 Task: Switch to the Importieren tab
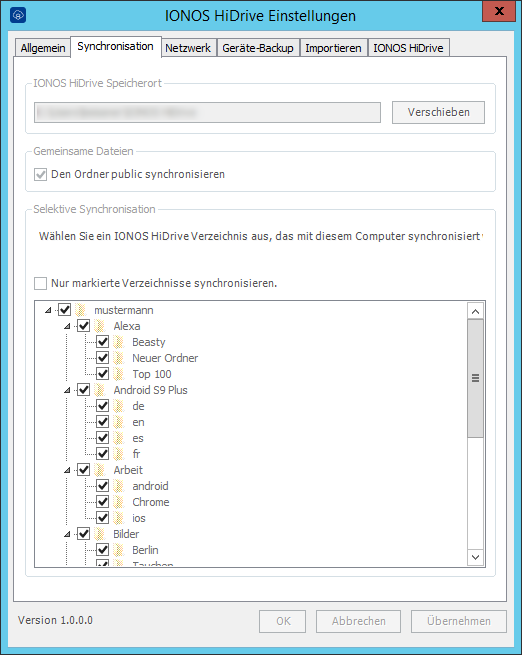click(333, 48)
